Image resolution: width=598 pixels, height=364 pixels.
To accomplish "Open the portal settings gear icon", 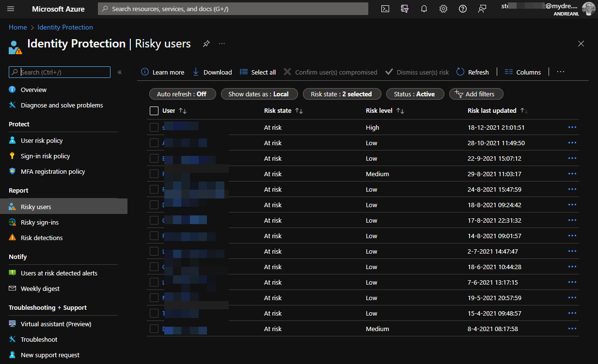I will (443, 9).
